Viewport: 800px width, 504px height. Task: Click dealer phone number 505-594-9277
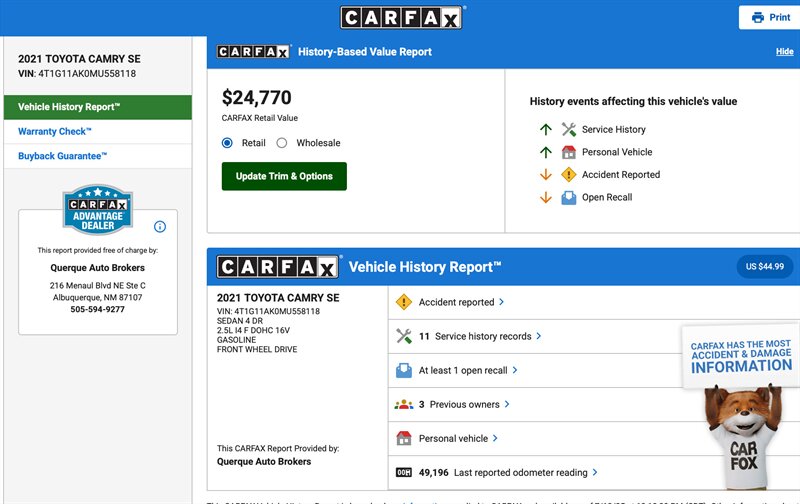[x=97, y=309]
